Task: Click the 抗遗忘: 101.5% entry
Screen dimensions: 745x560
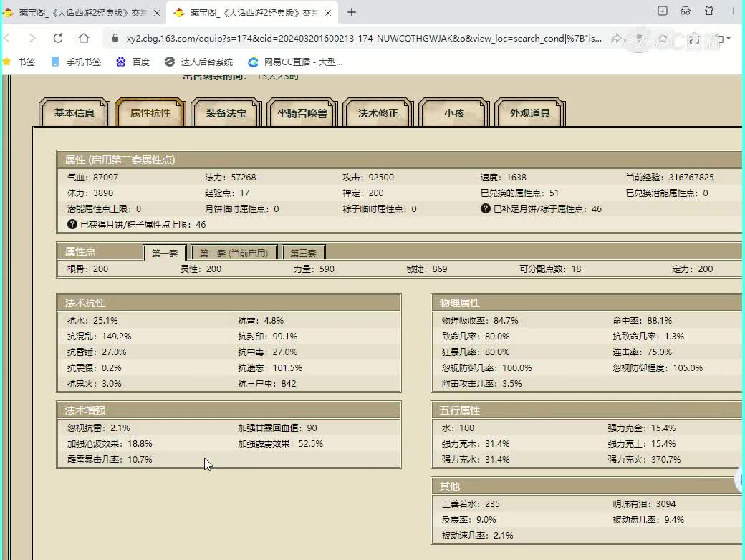Action: [270, 367]
